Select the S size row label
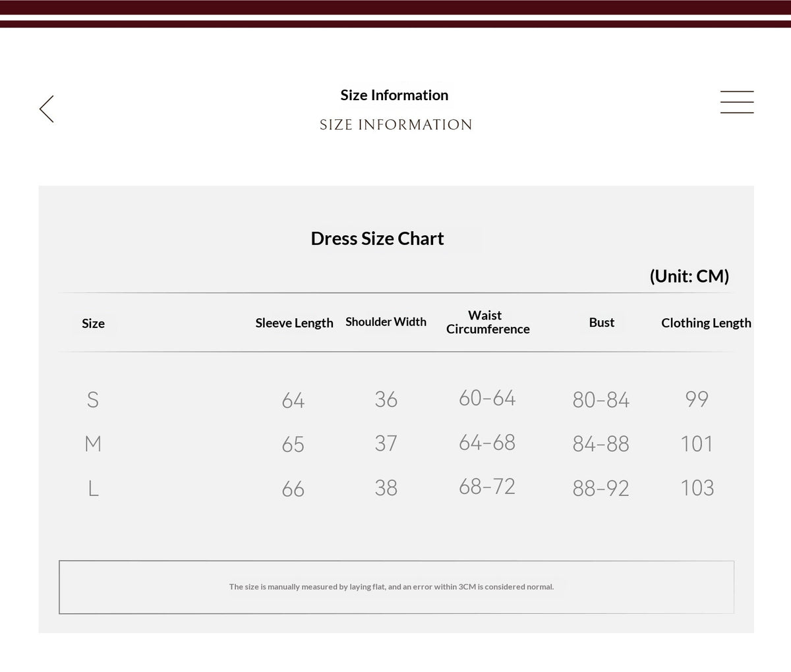Viewport: 791px width, 672px height. pos(93,399)
